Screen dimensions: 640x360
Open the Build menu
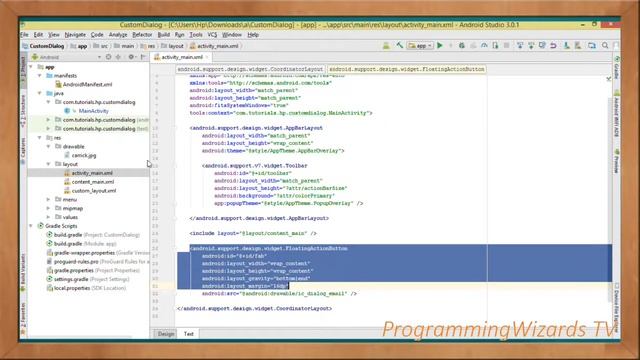(x=164, y=35)
